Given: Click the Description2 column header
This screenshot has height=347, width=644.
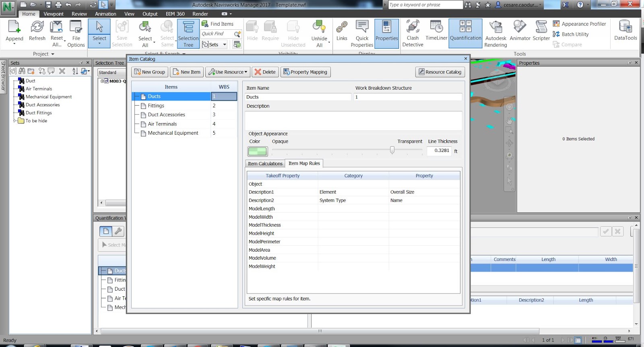Looking at the screenshot, I should [531, 300].
